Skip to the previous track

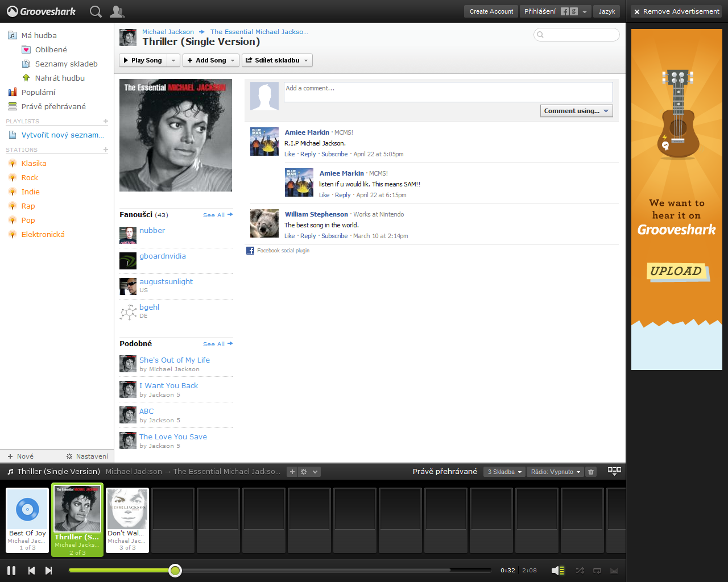coord(32,571)
